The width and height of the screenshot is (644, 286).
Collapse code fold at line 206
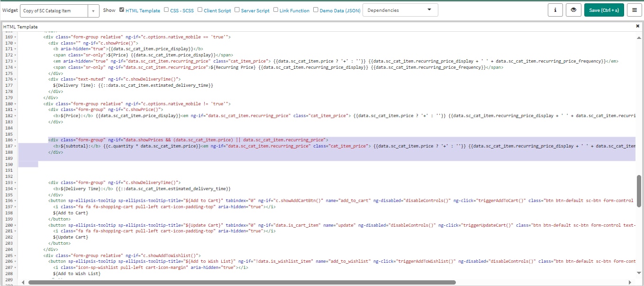pyautogui.click(x=16, y=261)
